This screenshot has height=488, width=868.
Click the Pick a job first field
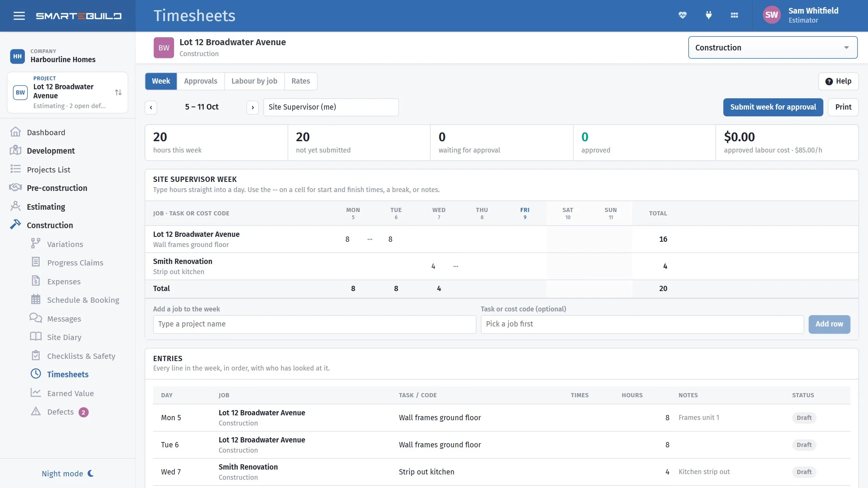[642, 324]
